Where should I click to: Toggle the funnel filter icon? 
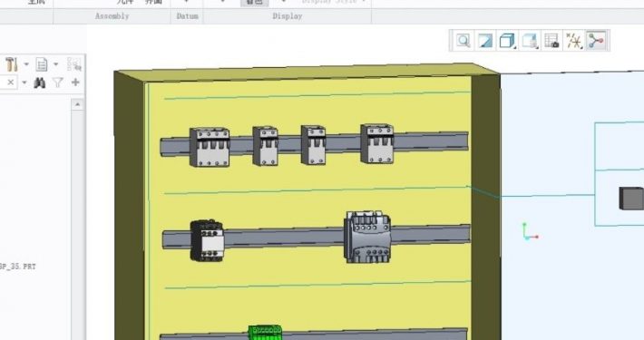pos(57,83)
